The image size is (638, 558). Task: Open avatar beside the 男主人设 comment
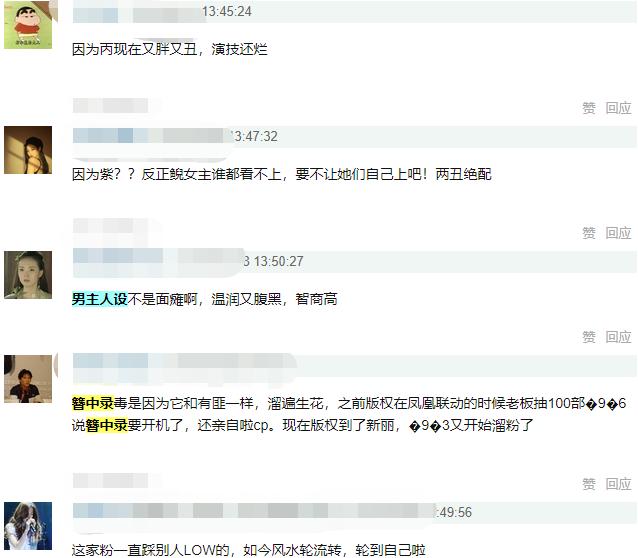tap(28, 275)
